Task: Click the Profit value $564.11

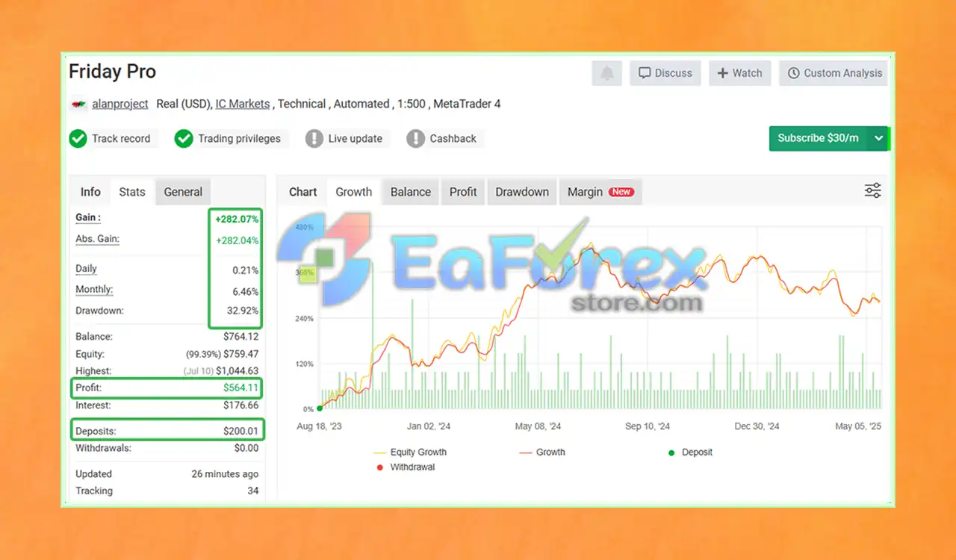Action: [240, 388]
